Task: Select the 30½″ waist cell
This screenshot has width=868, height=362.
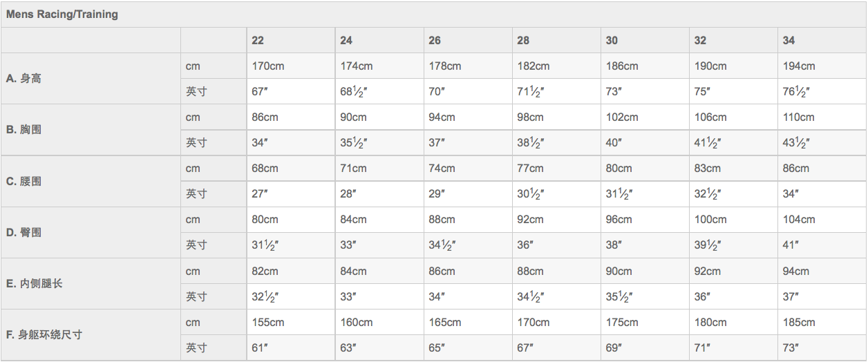Action: pos(531,193)
